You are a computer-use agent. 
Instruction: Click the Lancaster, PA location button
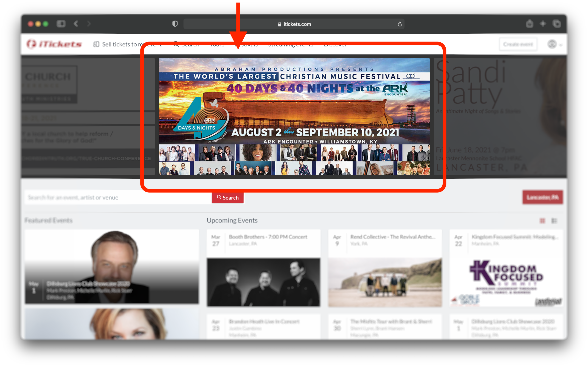tap(543, 197)
